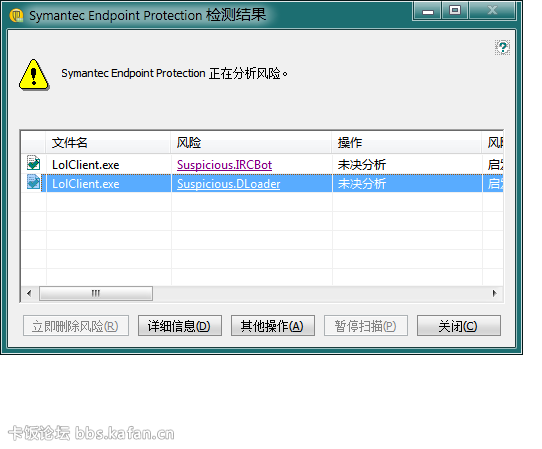Close the window using the title bar X
542x449 pixels.
tap(492, 11)
